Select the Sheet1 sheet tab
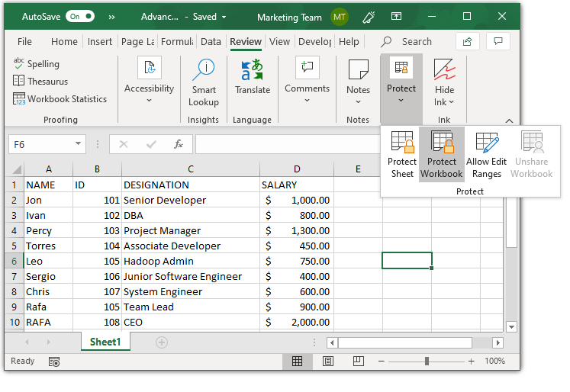 point(105,342)
